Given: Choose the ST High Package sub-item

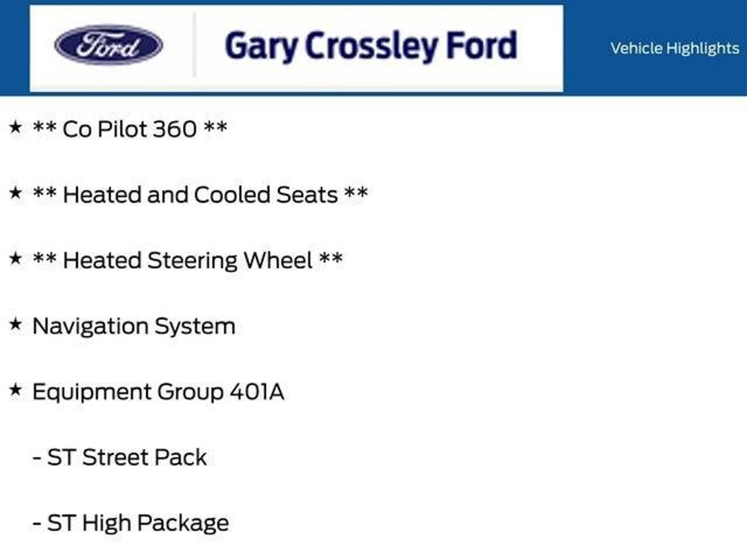Looking at the screenshot, I should [x=138, y=523].
